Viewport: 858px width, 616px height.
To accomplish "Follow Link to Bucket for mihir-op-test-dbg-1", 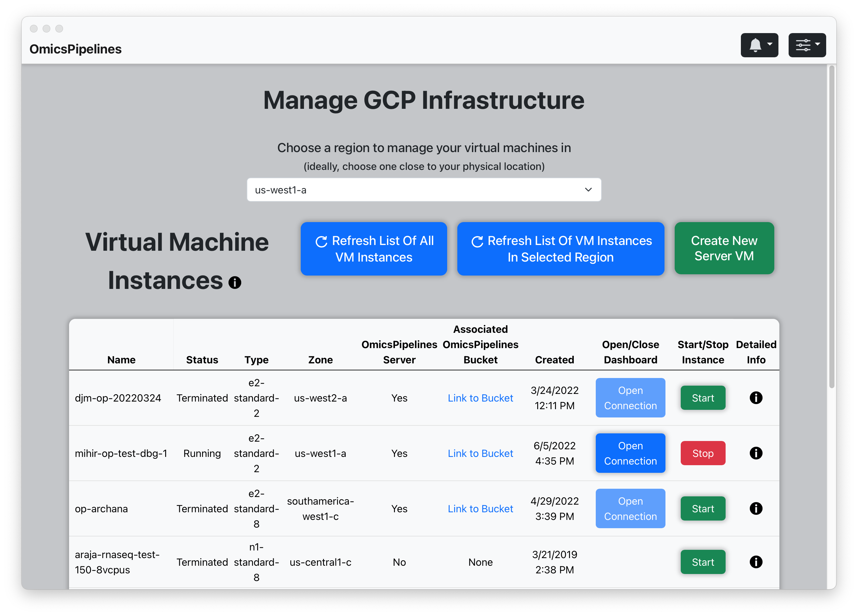I will 480,453.
